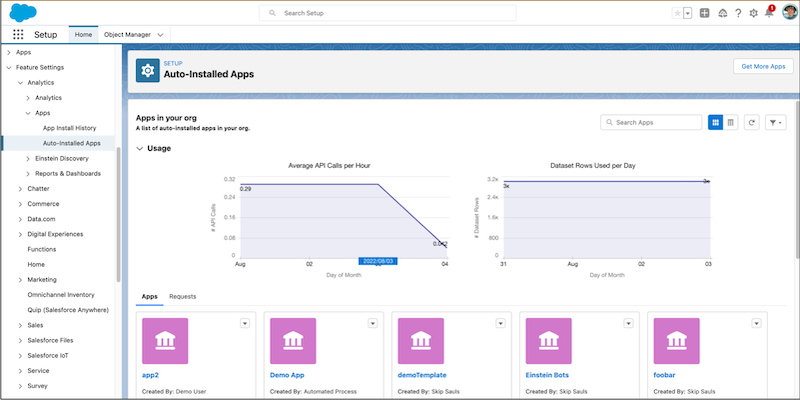
Task: Expand the Einstein Discovery node
Action: pos(28,159)
